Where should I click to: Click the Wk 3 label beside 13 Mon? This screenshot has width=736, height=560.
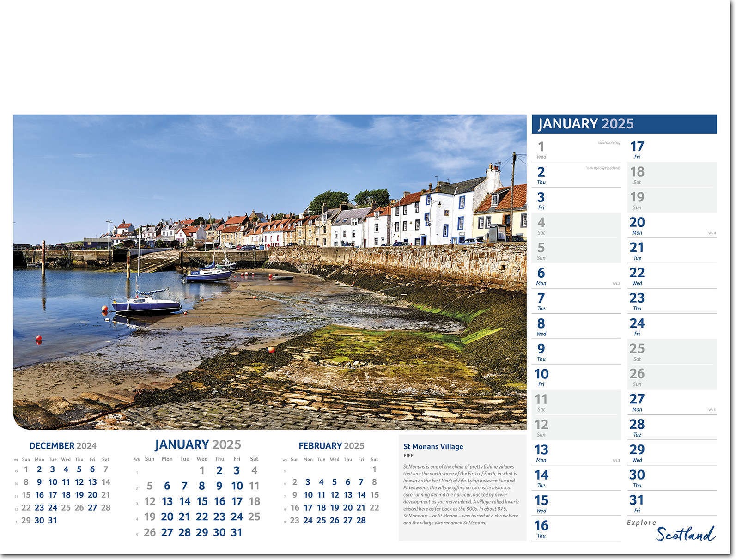coord(616,461)
